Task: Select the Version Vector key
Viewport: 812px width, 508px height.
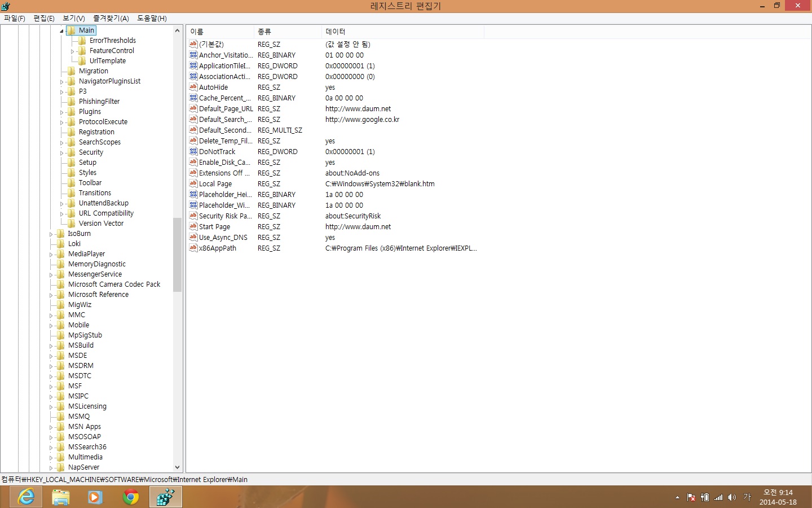Action: pyautogui.click(x=101, y=224)
